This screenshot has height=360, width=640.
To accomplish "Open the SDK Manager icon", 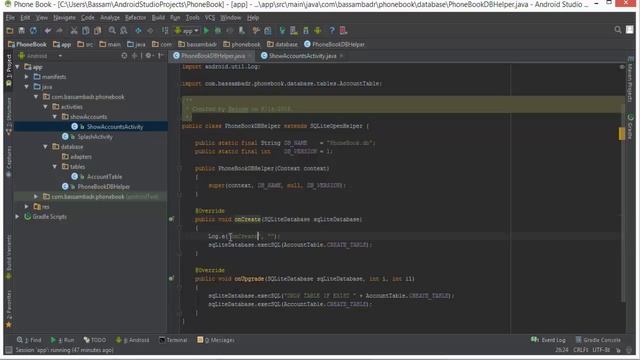I will tap(306, 31).
